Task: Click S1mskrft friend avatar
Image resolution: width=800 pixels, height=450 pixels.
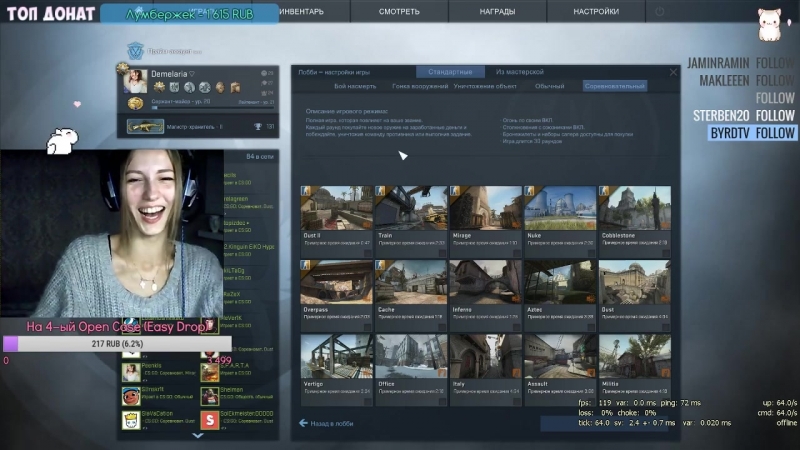Action: click(131, 396)
